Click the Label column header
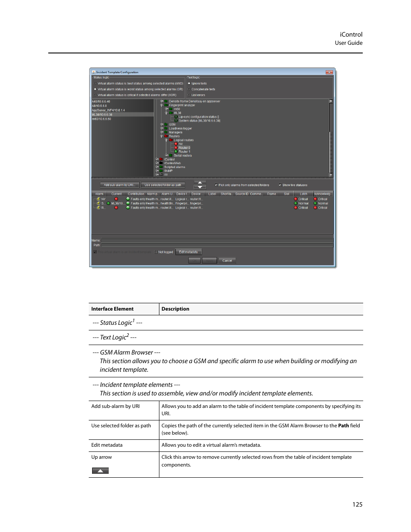 [x=212, y=194]
